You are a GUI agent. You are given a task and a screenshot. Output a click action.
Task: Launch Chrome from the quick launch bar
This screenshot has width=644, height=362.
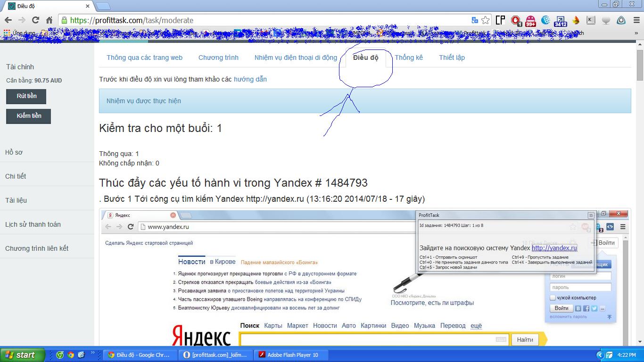coord(71,355)
